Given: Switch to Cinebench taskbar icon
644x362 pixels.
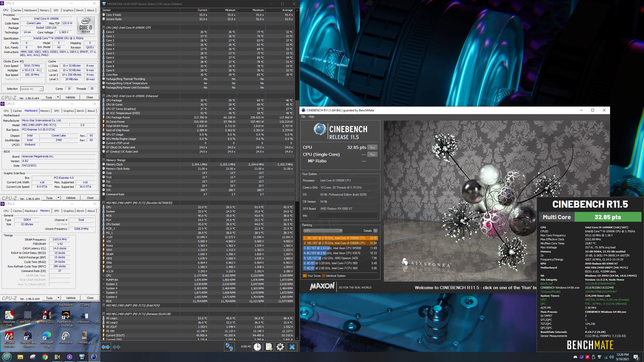Looking at the screenshot, I should (94, 357).
